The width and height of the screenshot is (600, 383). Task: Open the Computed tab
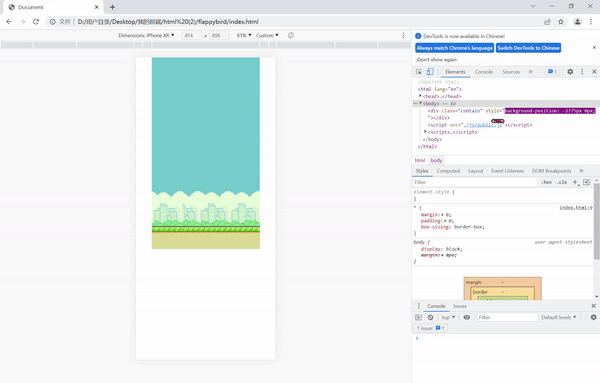[448, 171]
